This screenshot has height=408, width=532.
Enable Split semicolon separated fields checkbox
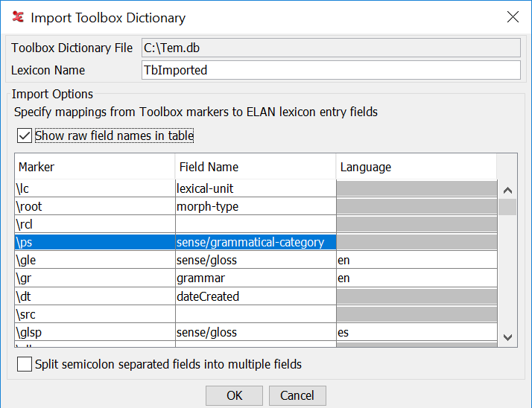click(x=25, y=364)
